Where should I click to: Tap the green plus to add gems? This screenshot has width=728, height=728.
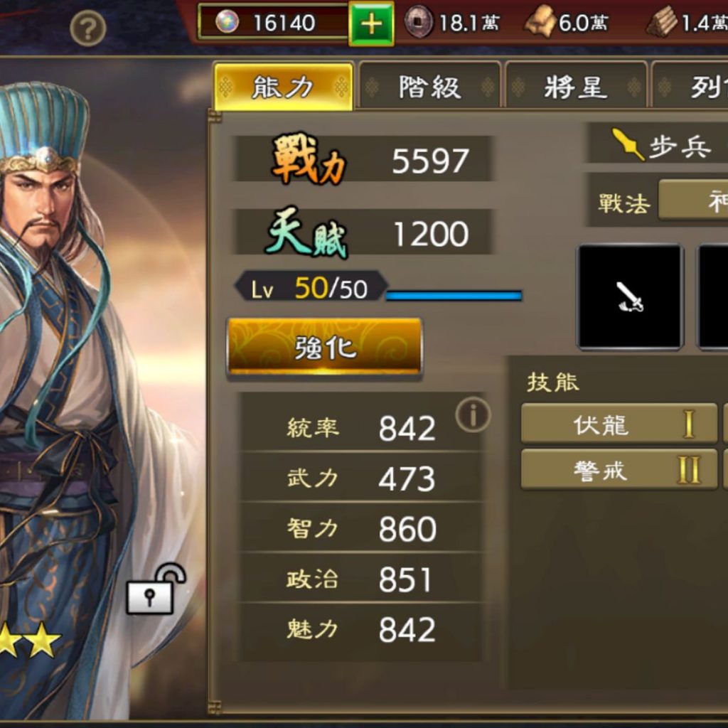371,23
